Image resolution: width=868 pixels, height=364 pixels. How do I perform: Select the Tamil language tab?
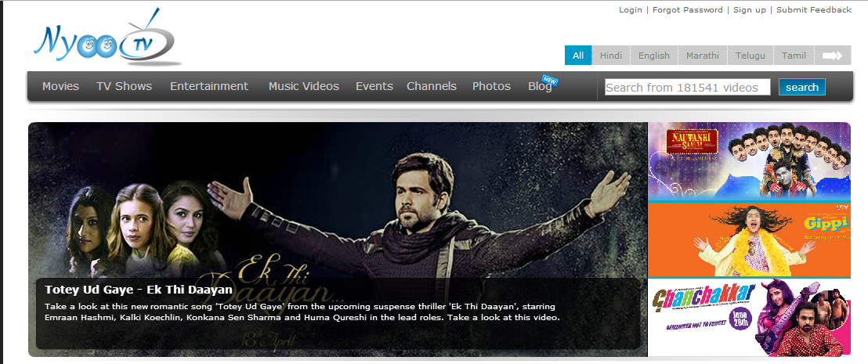click(794, 56)
